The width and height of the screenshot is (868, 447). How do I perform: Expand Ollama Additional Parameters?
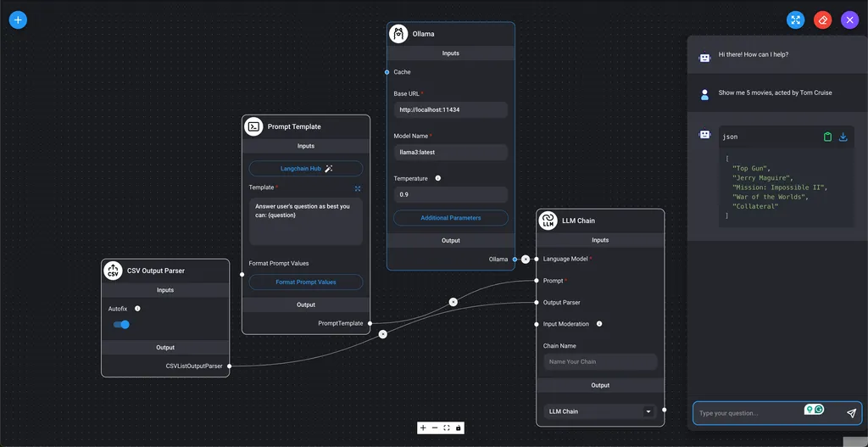point(450,218)
